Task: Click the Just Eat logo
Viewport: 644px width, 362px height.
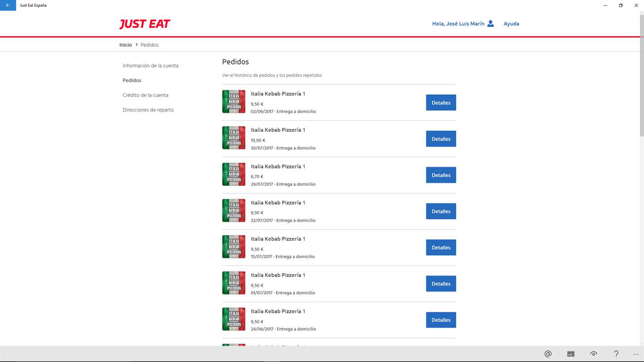Action: coord(144,24)
